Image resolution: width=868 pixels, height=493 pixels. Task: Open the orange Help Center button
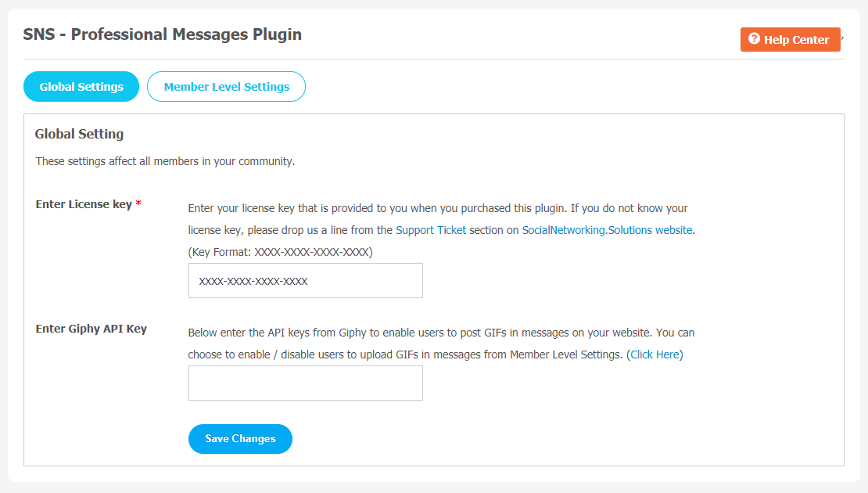pyautogui.click(x=791, y=39)
